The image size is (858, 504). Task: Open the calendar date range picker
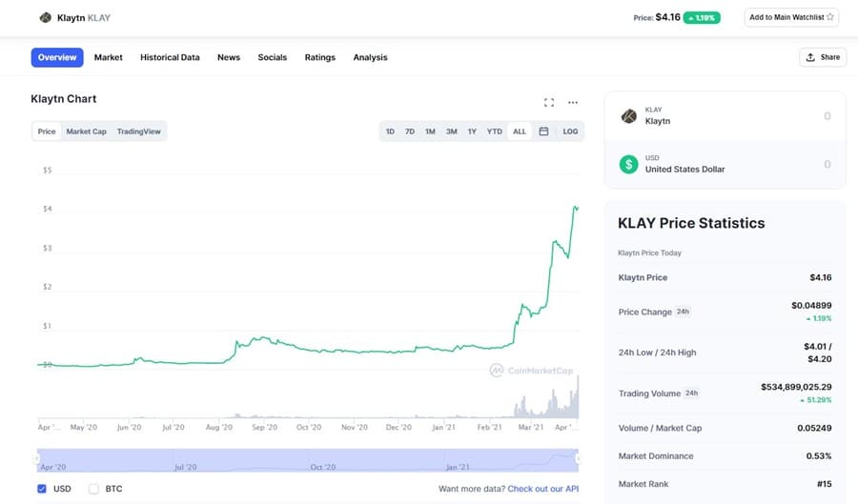[x=543, y=131]
